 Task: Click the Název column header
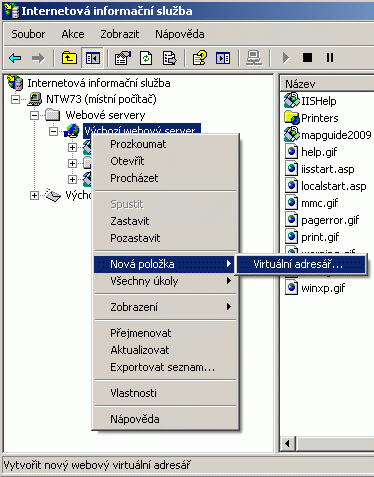(327, 84)
